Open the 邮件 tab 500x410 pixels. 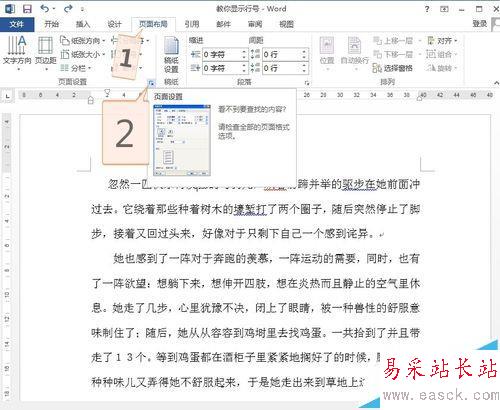pyautogui.click(x=223, y=24)
